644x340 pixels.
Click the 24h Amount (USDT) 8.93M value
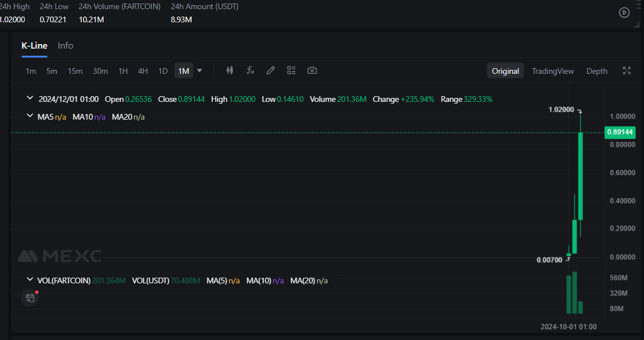point(181,19)
